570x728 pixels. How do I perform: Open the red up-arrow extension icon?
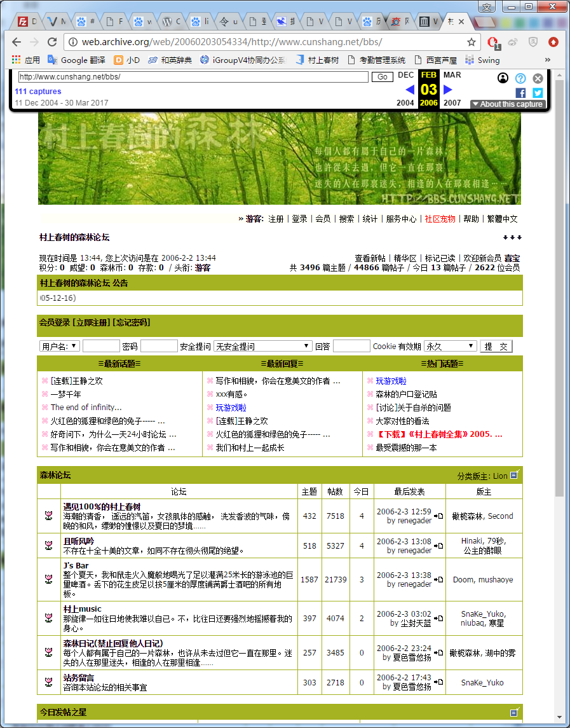(x=553, y=42)
